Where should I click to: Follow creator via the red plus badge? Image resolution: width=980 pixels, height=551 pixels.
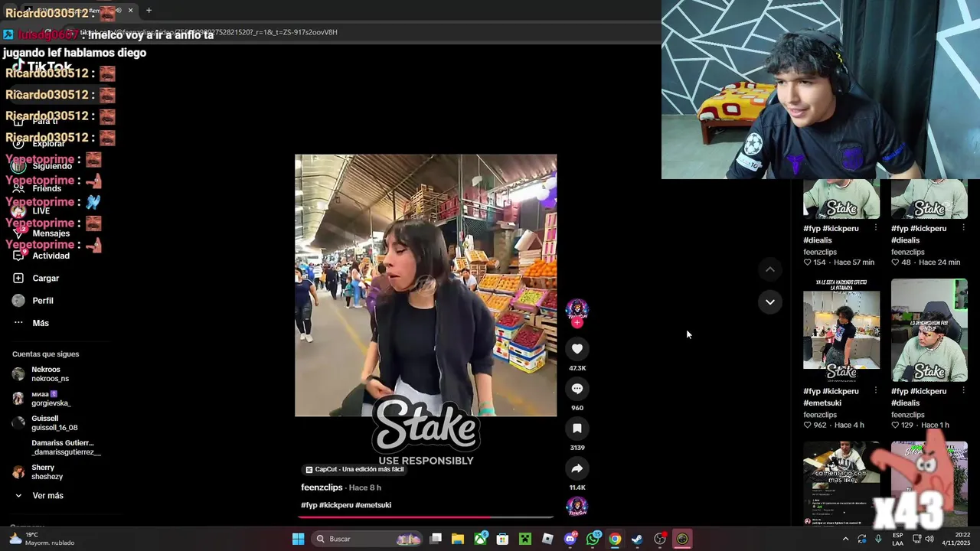(577, 323)
